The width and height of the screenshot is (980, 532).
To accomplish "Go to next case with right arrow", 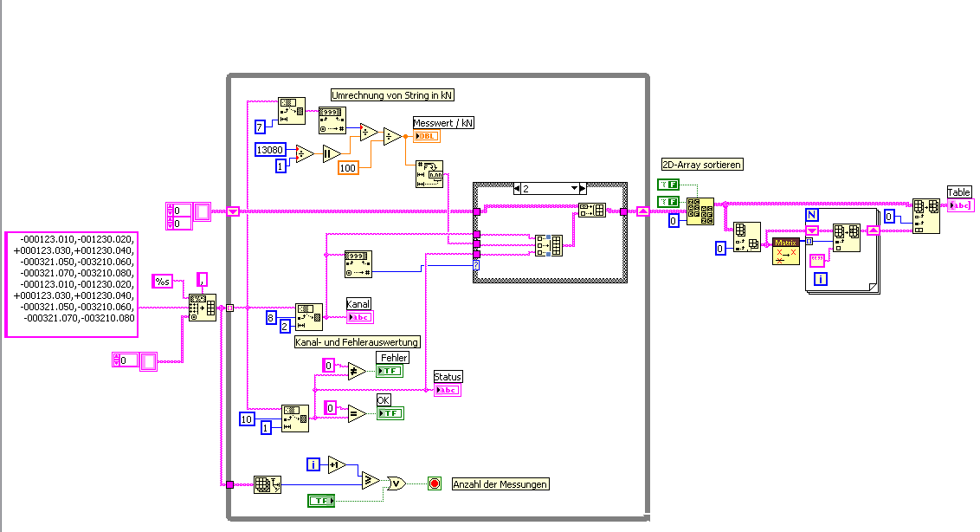I will [x=583, y=188].
